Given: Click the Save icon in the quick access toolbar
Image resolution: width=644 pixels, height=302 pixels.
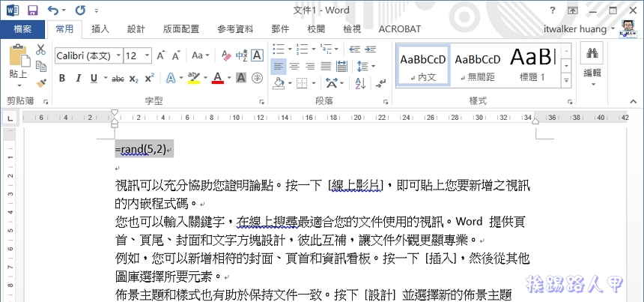Looking at the screenshot, I should pyautogui.click(x=32, y=10).
